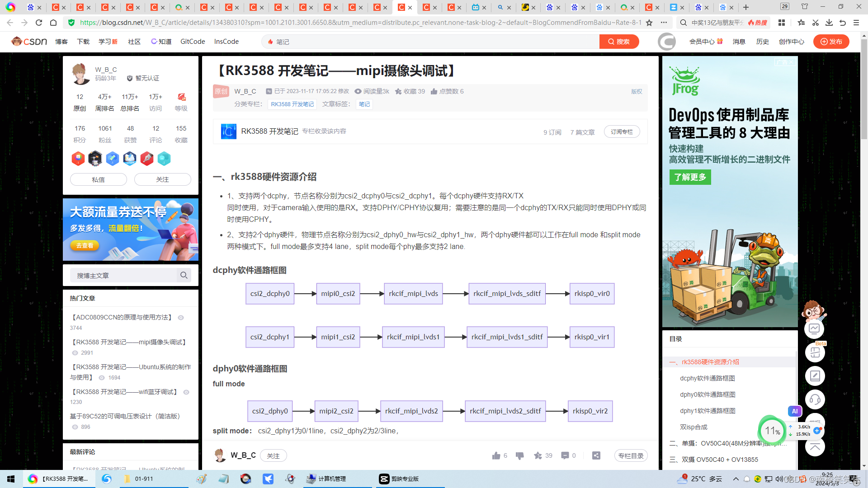
Task: Toggle follow with 关注 button under author stats
Action: 162,179
